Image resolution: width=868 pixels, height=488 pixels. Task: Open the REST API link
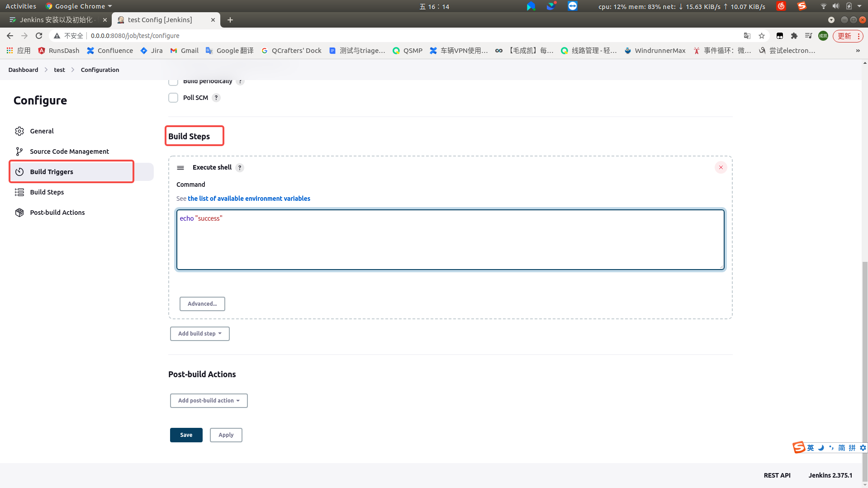pos(777,475)
